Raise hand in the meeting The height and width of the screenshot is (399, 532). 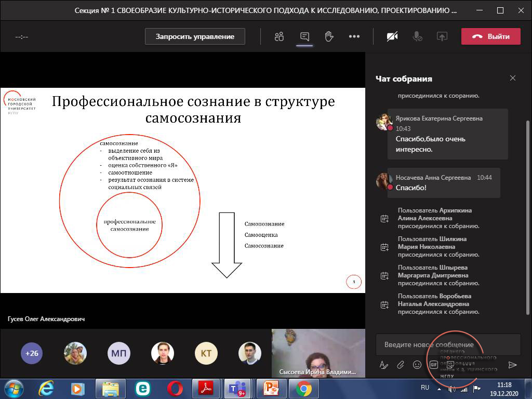point(329,36)
